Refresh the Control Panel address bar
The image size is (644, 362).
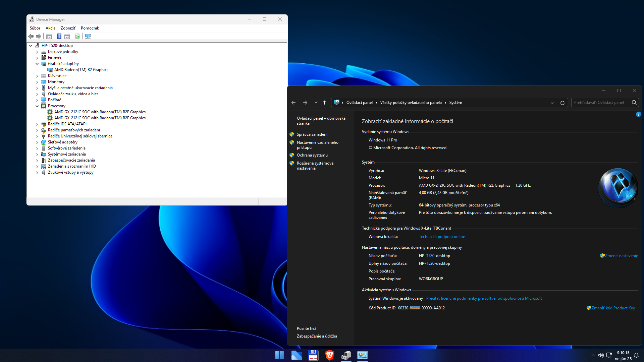pos(562,103)
